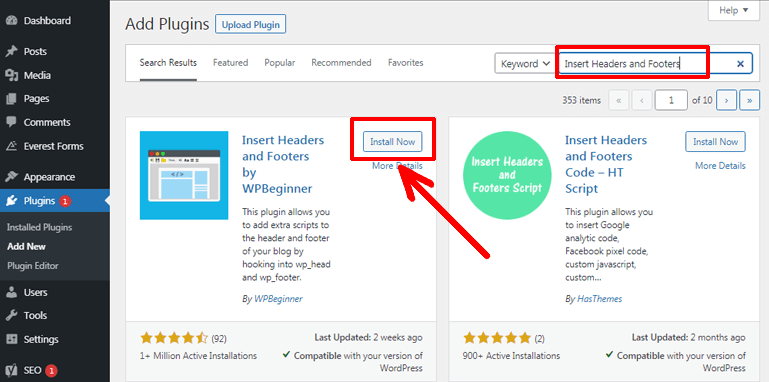Viewport: 769px width, 382px height.
Task: Click the current page number field
Action: [x=671, y=100]
